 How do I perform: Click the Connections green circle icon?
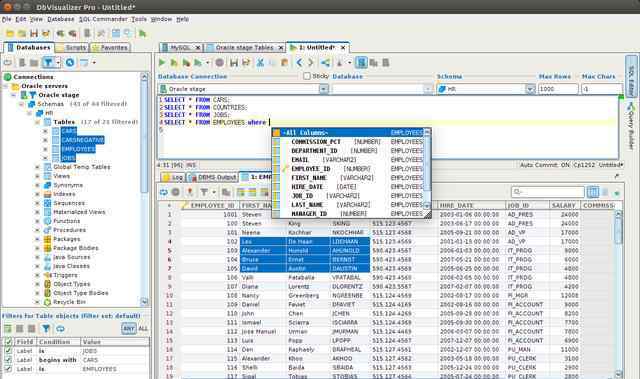7,77
